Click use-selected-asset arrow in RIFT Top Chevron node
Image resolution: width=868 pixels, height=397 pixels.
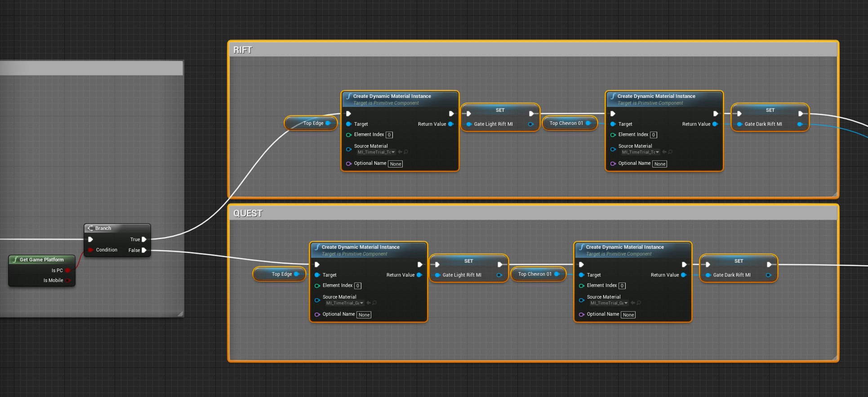(x=664, y=152)
